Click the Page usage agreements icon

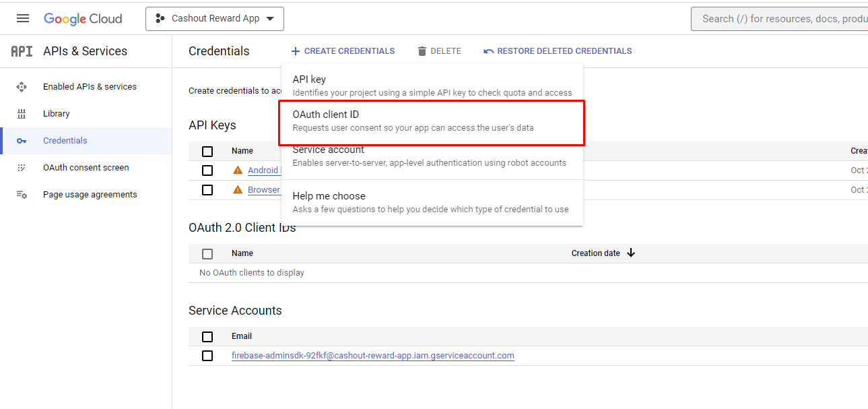click(22, 195)
